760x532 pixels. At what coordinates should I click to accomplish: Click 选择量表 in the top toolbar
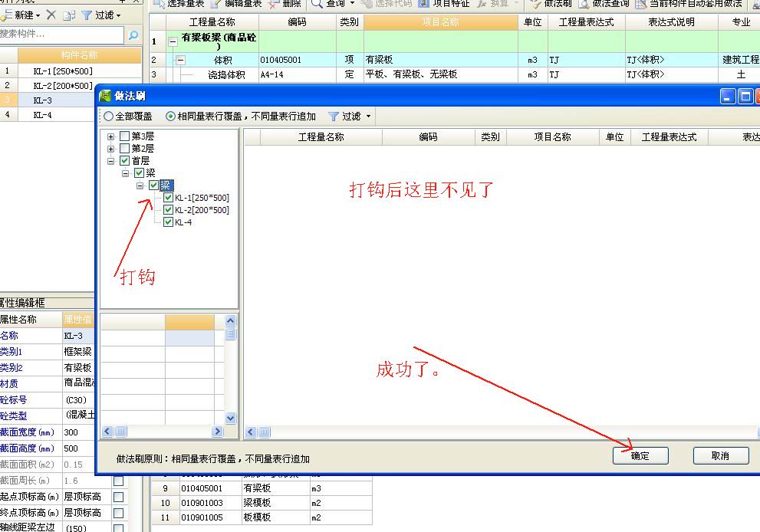(179, 4)
